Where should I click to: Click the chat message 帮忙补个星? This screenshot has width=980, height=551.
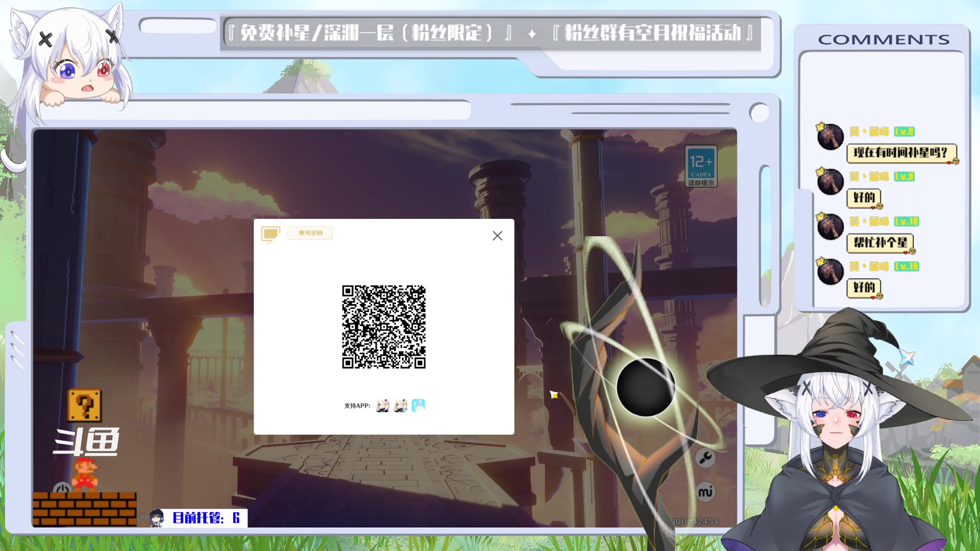pyautogui.click(x=880, y=242)
